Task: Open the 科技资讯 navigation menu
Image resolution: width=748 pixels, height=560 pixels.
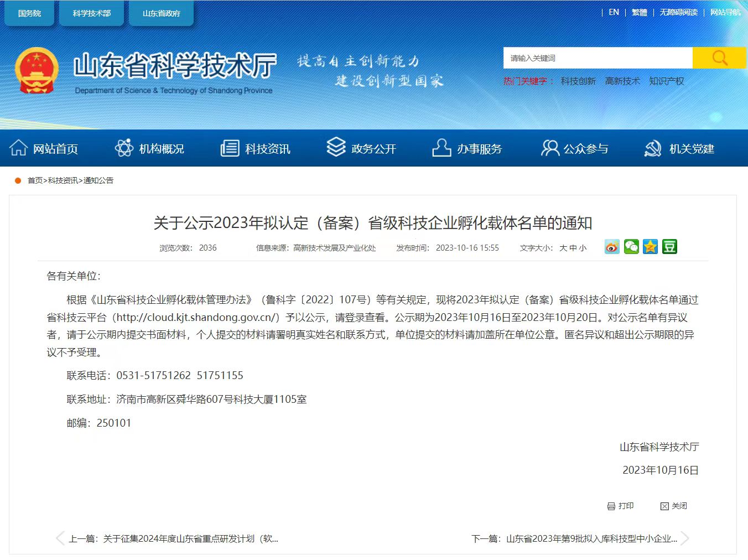Action: 256,148
